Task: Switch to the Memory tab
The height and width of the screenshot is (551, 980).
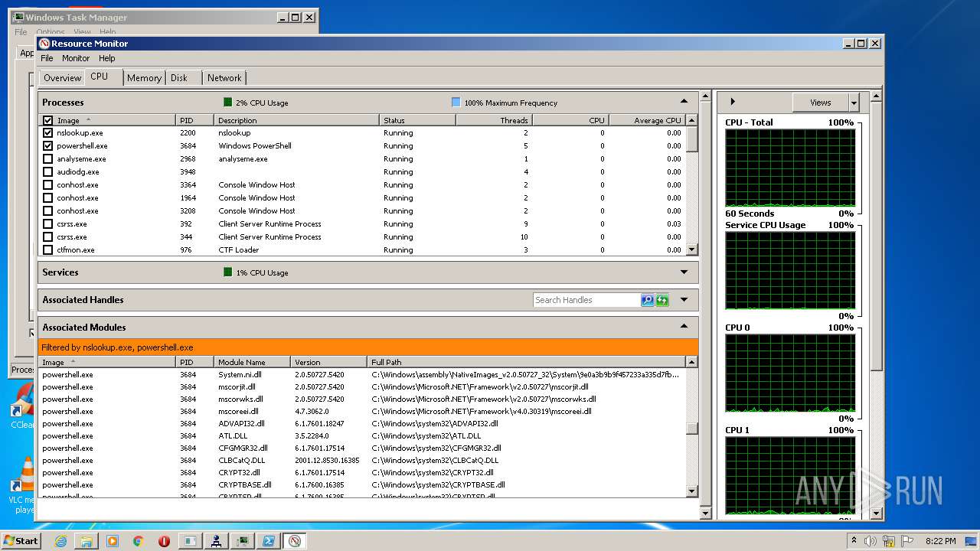Action: pos(144,78)
